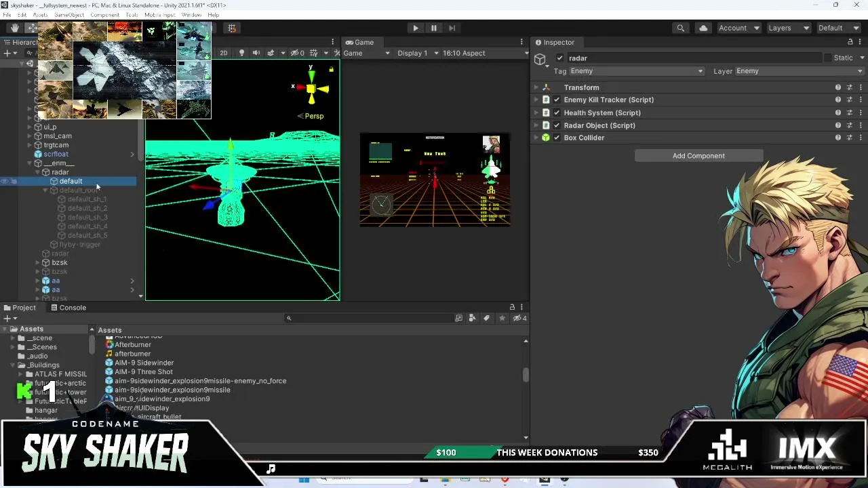Open the Inspector panel options menu

[x=861, y=42]
